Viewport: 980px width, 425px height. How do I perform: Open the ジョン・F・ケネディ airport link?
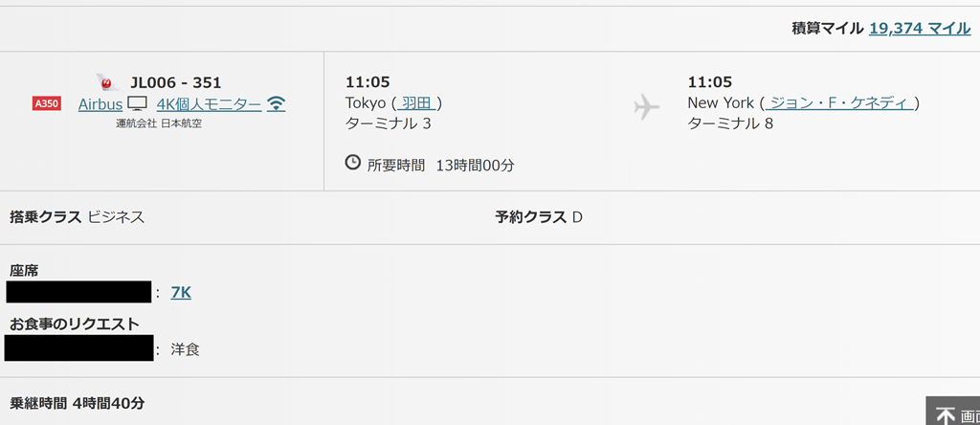838,102
